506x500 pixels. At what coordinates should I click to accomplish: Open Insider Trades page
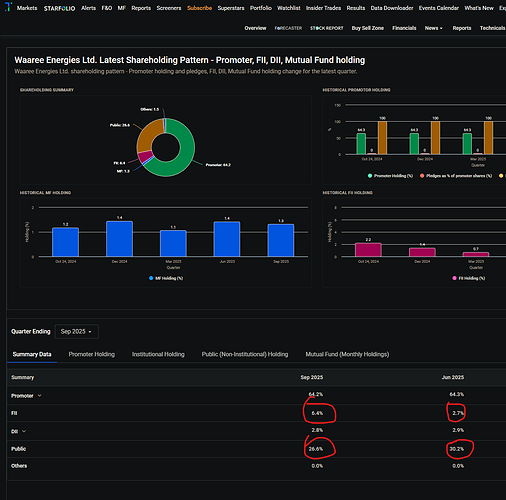(323, 8)
